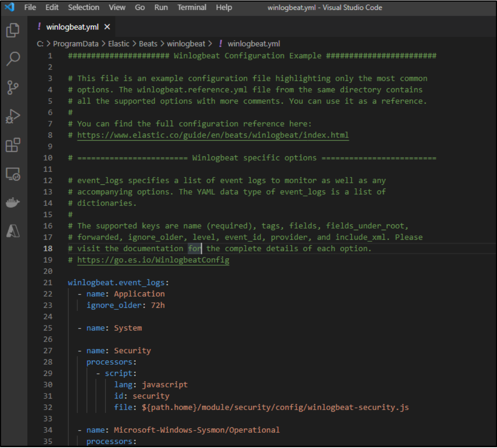The image size is (497, 448).
Task: Click the 'ignore_older: 72h' setting
Action: (x=126, y=305)
